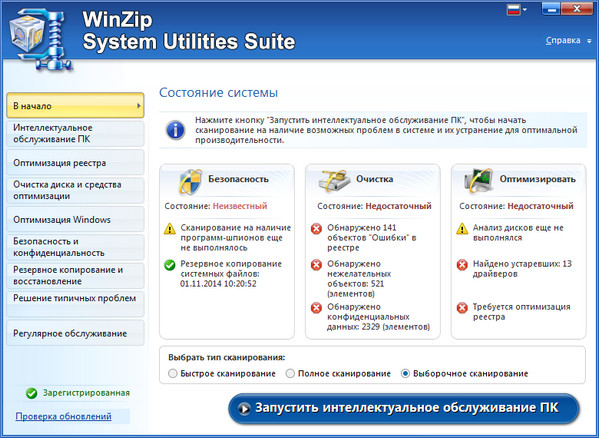The image size is (599, 438).
Task: Click the Безопасность shield icon
Action: tap(190, 181)
